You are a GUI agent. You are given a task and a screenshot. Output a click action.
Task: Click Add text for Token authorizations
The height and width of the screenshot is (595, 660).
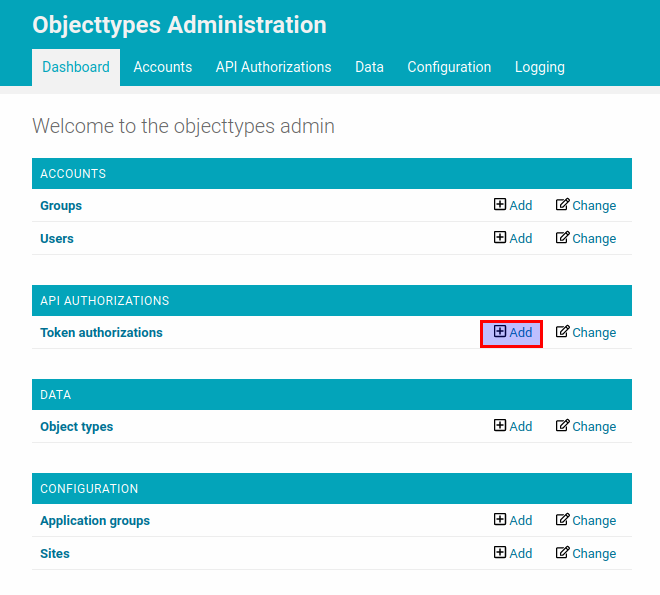521,332
